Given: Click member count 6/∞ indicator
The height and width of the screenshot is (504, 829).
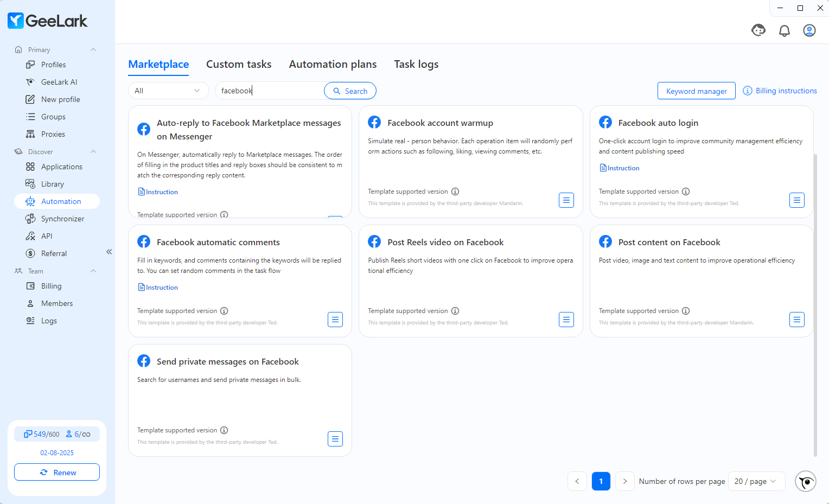Looking at the screenshot, I should tap(78, 434).
